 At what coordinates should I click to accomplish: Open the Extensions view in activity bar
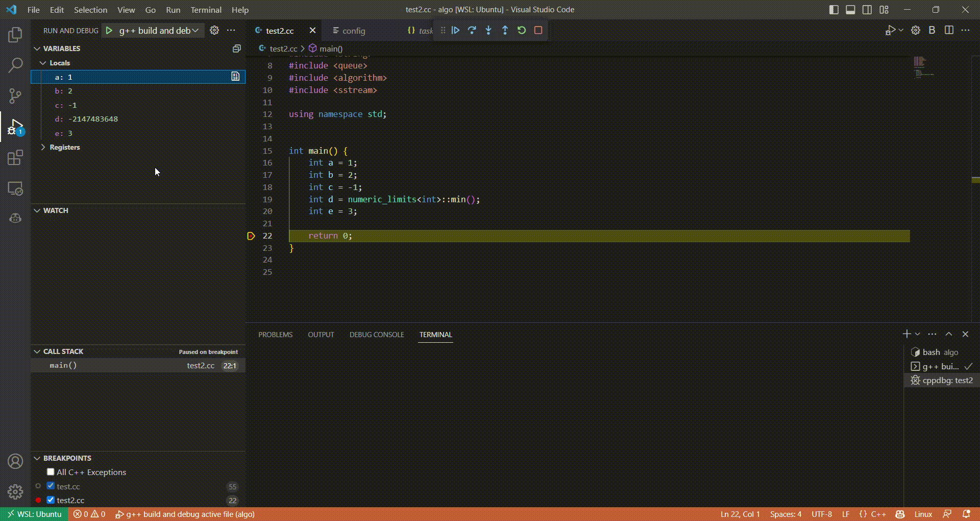15,158
